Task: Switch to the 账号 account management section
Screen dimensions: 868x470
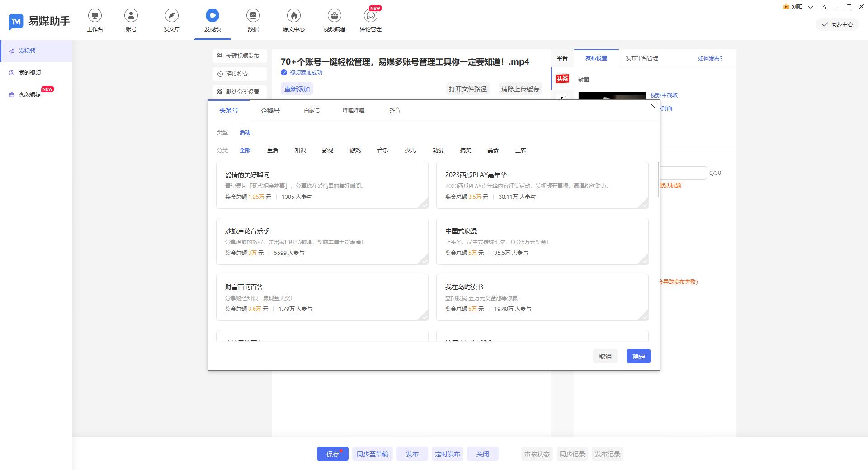Action: click(131, 20)
